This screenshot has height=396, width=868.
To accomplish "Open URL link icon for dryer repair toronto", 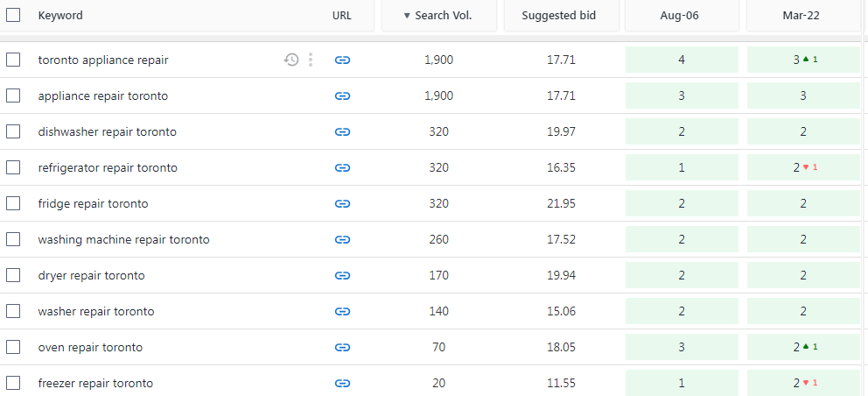I will click(343, 276).
